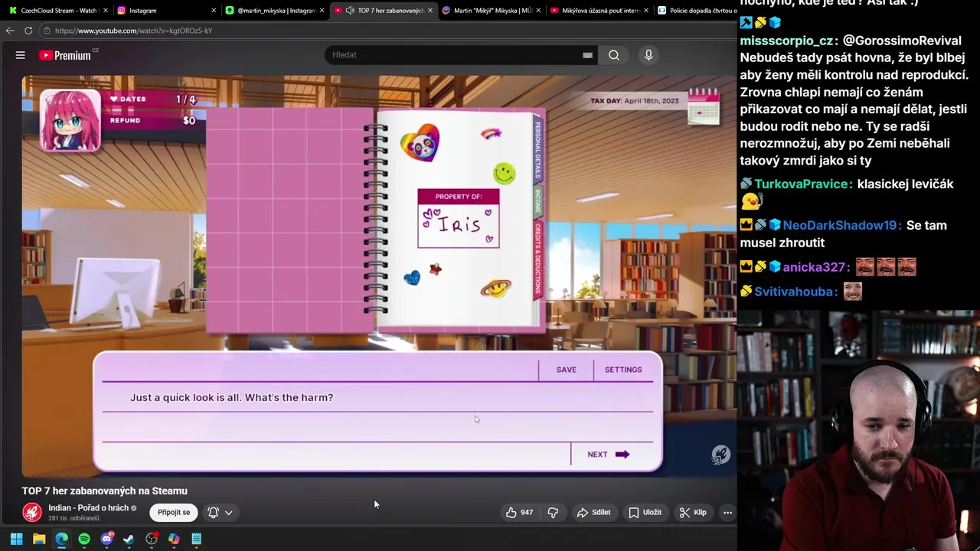Click NeoDarkShadow19 username in chat
The image size is (980, 551).
[841, 225]
